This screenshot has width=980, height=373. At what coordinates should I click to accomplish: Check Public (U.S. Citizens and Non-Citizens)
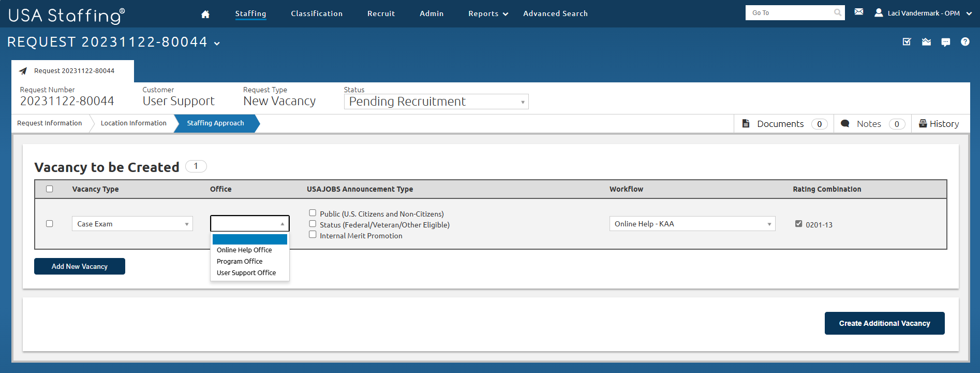(313, 213)
